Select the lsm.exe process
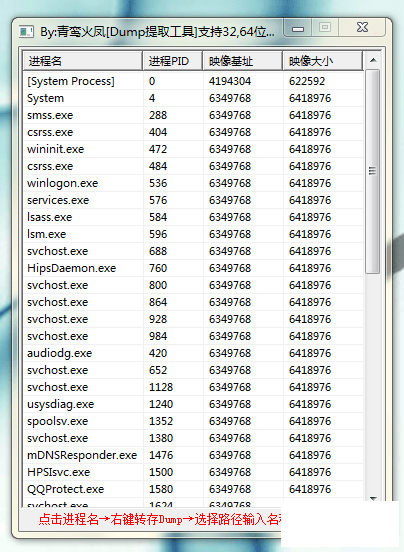Screen dimensions: 404x552 [x=193, y=234]
